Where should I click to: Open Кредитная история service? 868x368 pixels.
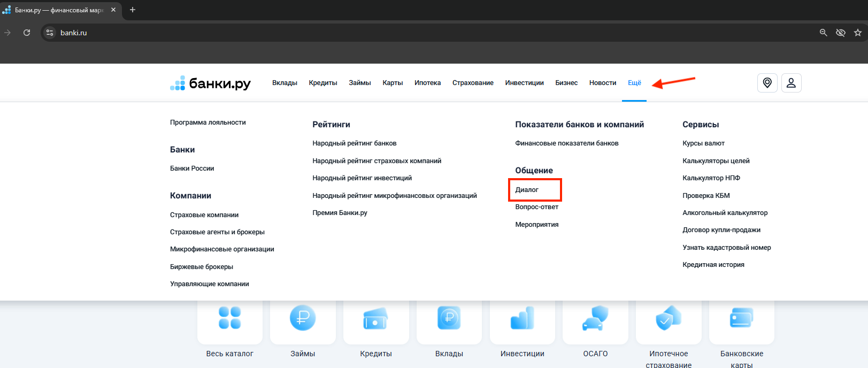(x=713, y=265)
